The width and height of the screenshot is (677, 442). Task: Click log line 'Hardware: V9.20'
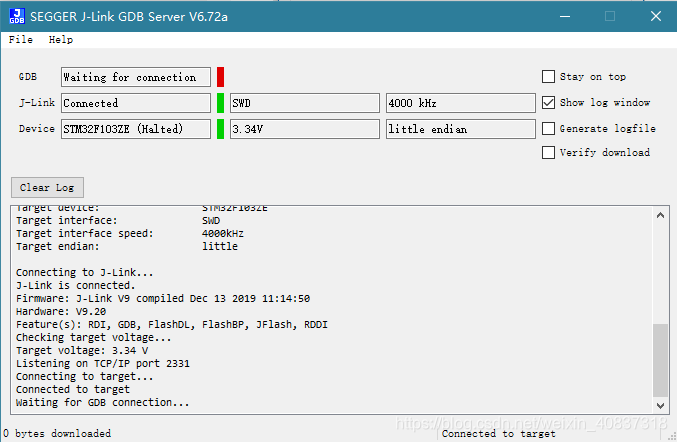point(61,312)
